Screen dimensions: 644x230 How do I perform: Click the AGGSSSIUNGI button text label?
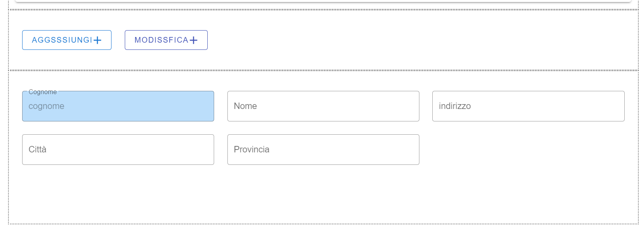pyautogui.click(x=62, y=40)
